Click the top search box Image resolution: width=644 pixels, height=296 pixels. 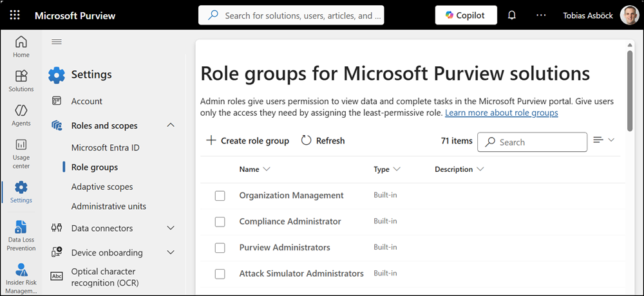click(291, 15)
